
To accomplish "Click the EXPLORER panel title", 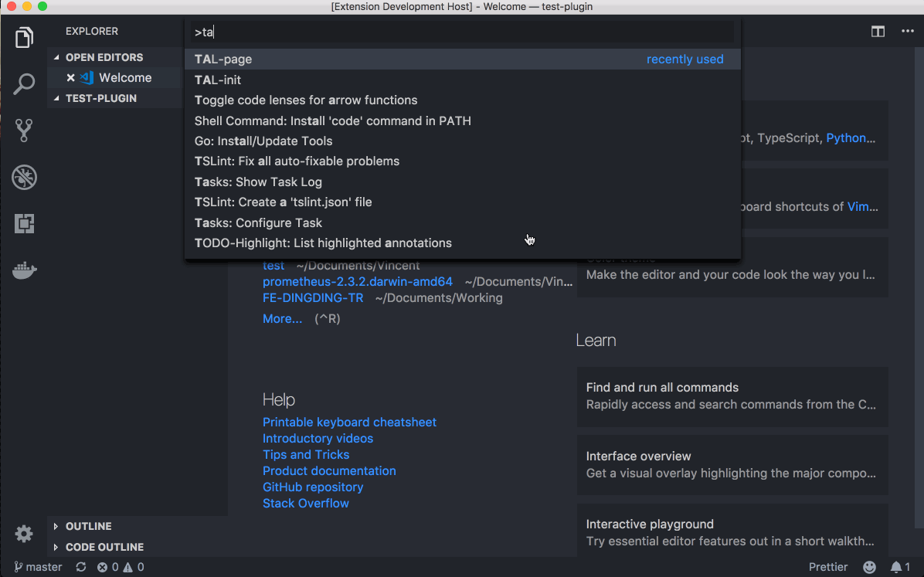I will (92, 31).
